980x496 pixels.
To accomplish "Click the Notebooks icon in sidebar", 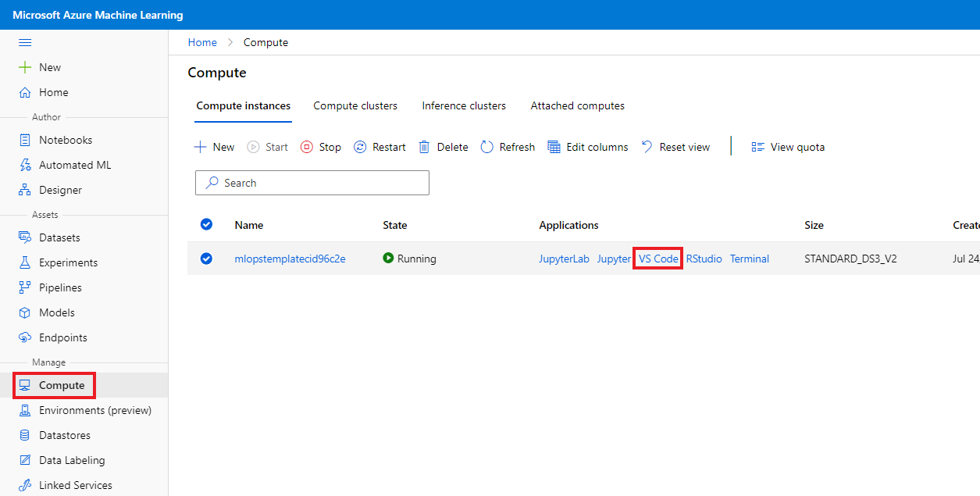I will click(25, 140).
